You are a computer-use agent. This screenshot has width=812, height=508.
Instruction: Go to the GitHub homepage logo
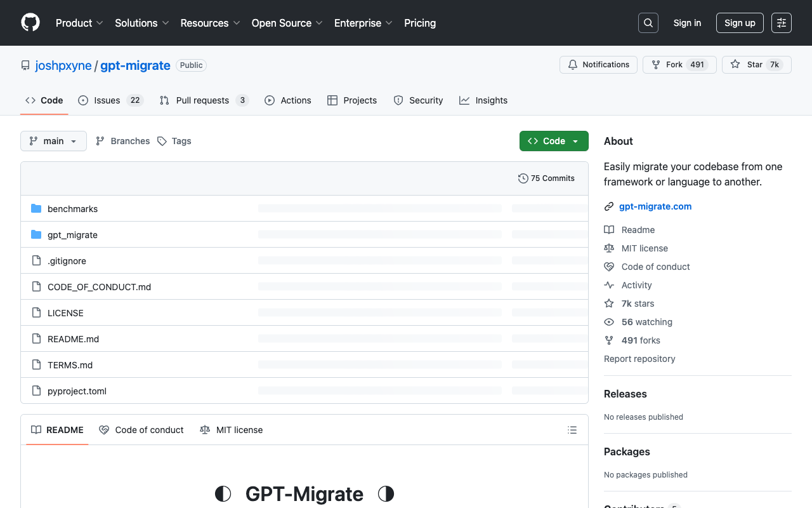point(30,23)
